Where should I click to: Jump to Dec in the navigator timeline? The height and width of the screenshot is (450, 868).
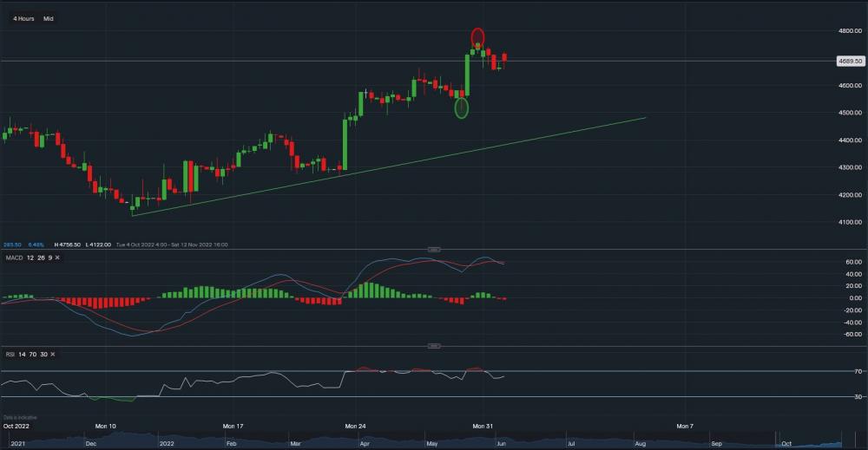tap(91, 444)
